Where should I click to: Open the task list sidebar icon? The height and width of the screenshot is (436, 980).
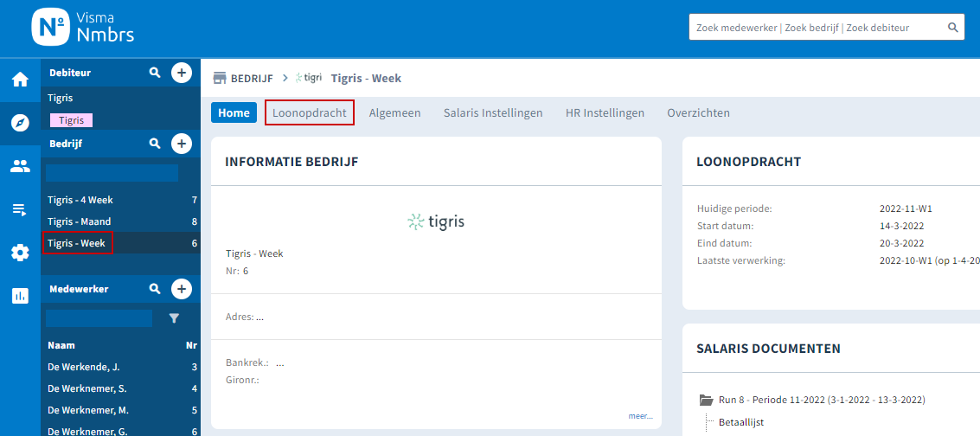(20, 209)
